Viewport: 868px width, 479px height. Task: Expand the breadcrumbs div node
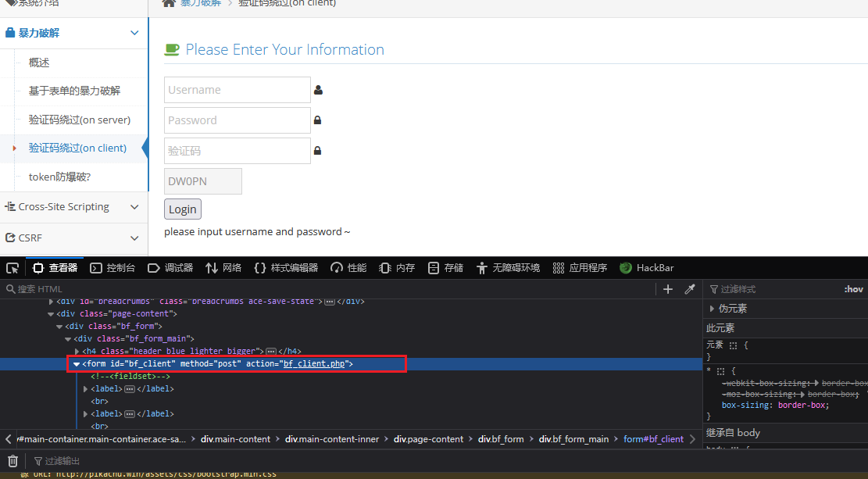(x=51, y=302)
